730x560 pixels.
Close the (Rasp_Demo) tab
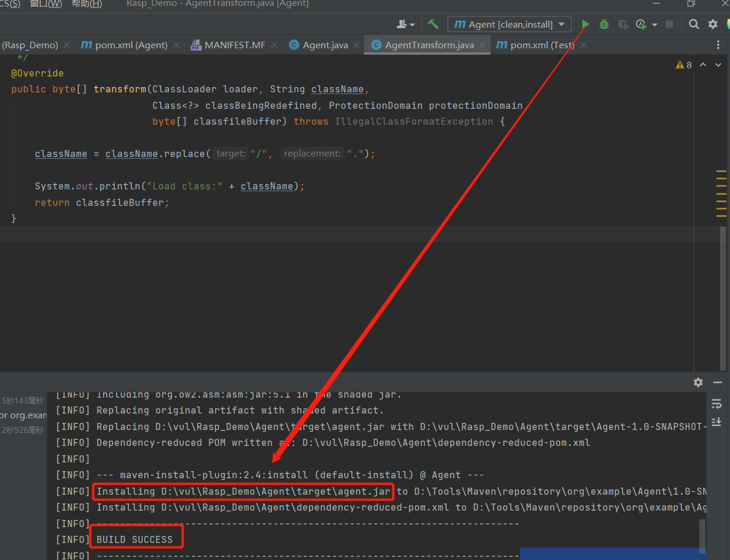click(x=66, y=45)
